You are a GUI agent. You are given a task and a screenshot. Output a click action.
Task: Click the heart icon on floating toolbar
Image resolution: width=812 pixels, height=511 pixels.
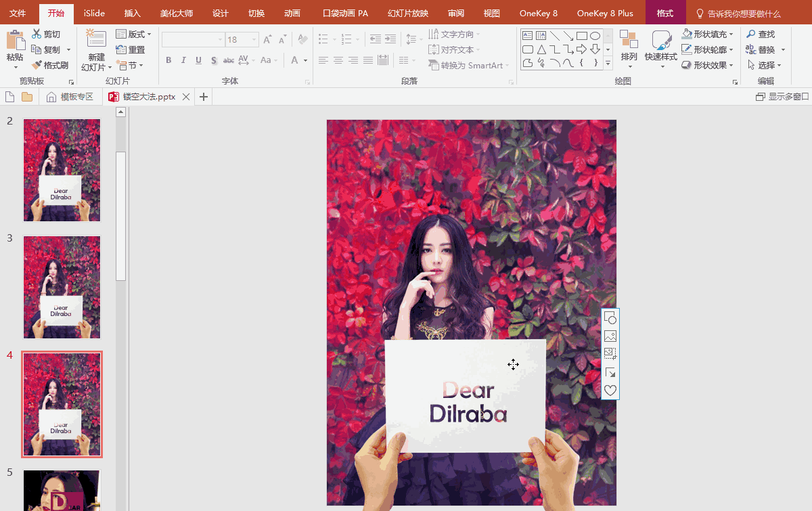coord(610,391)
